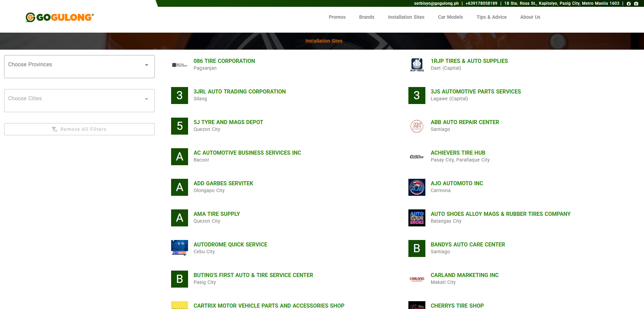The height and width of the screenshot is (309, 644).
Task: Open the Promos menu
Action: point(337,17)
